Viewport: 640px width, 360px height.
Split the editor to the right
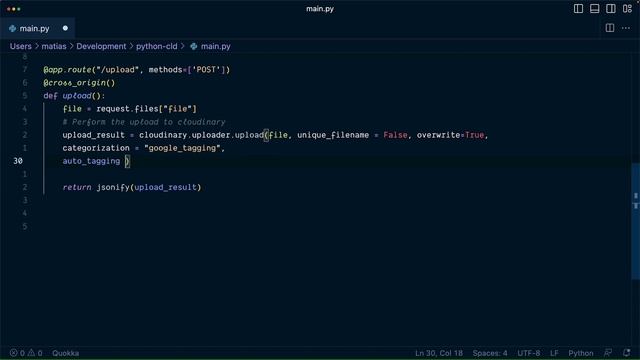click(x=610, y=28)
